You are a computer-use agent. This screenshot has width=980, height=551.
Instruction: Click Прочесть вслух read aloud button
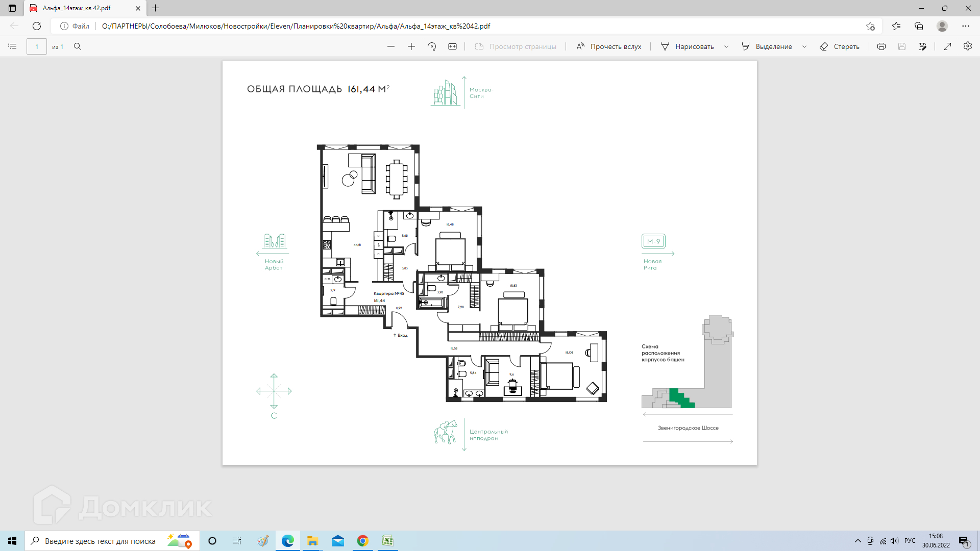click(609, 46)
